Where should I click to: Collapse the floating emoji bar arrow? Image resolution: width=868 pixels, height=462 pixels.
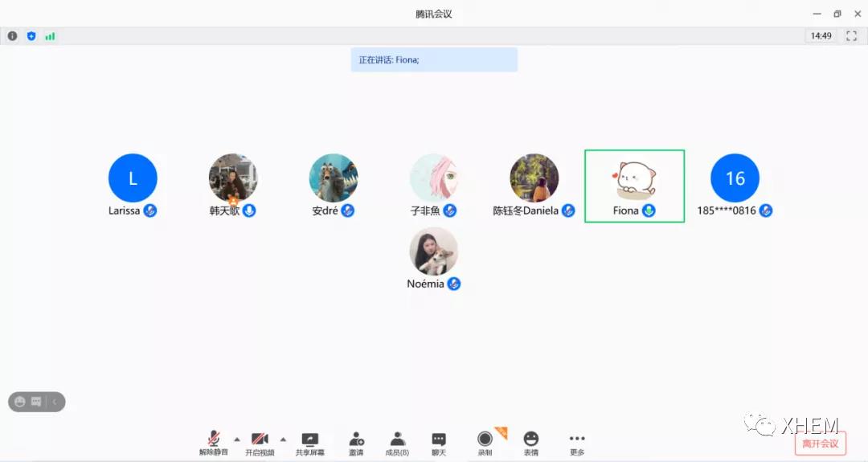pyautogui.click(x=55, y=402)
